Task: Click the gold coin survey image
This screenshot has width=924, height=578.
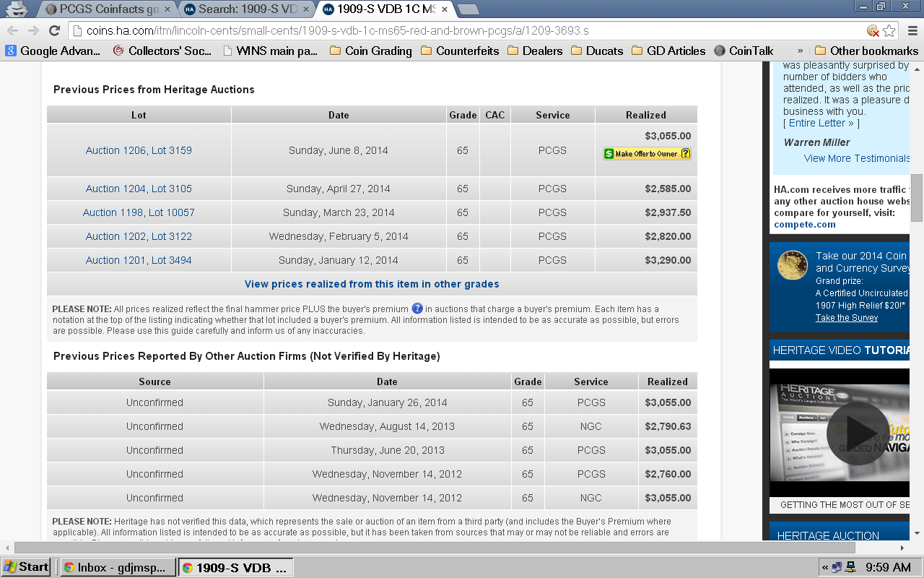Action: click(x=792, y=265)
